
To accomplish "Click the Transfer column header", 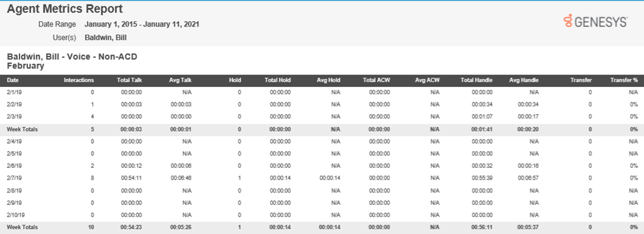I will click(581, 80).
